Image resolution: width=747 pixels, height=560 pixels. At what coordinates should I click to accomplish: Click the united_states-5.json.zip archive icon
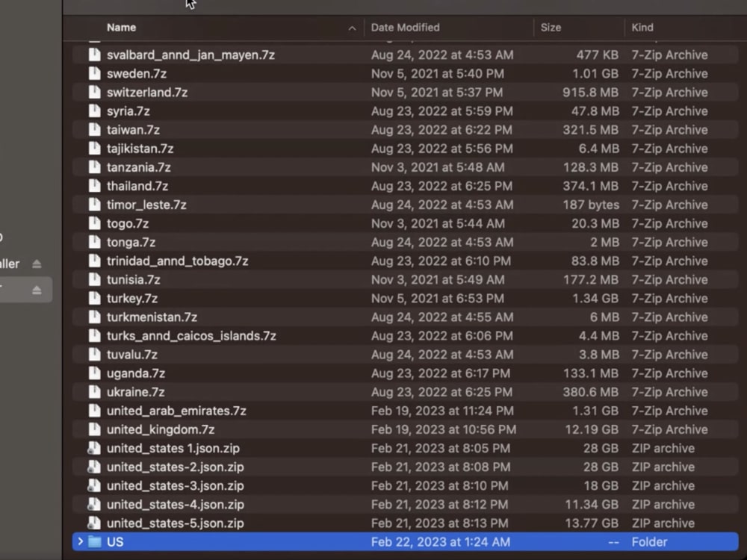pyautogui.click(x=94, y=523)
